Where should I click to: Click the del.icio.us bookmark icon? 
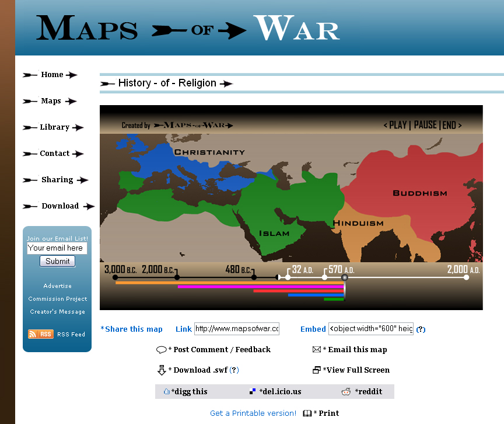point(253,392)
